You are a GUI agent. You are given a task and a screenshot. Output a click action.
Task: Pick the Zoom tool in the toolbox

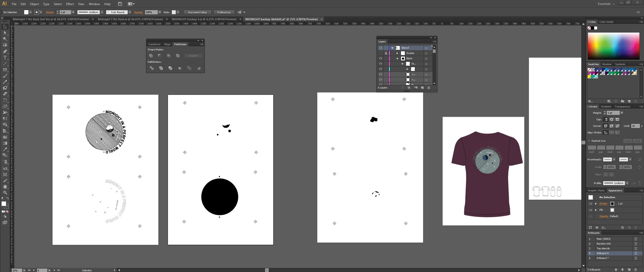(x=5, y=192)
